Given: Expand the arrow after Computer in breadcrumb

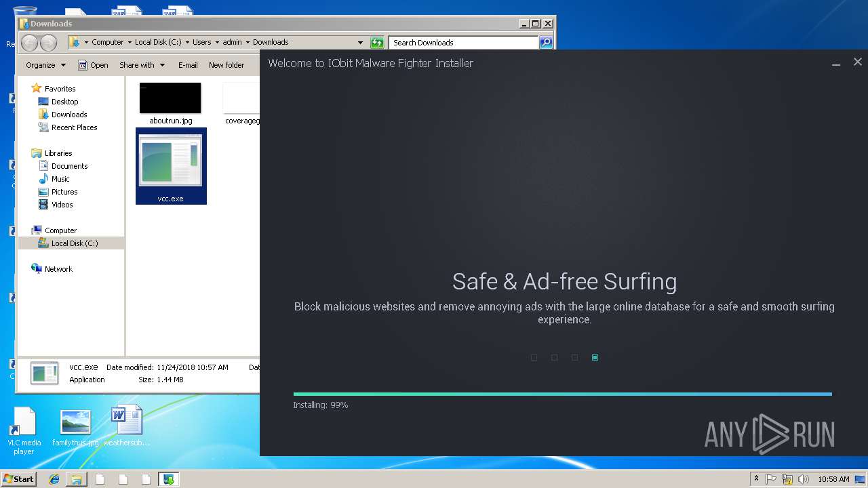Looking at the screenshot, I should [129, 42].
